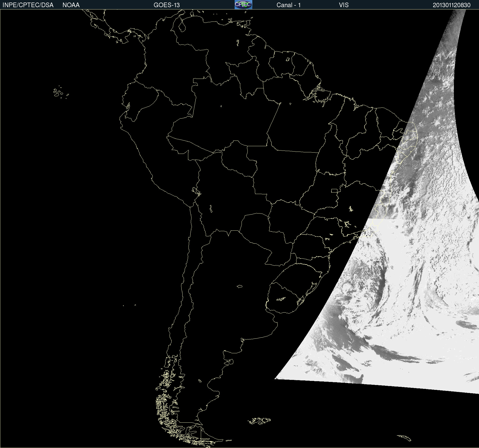The width and height of the screenshot is (479, 448).
Task: Click the VIS channel label
Action: [x=344, y=5]
